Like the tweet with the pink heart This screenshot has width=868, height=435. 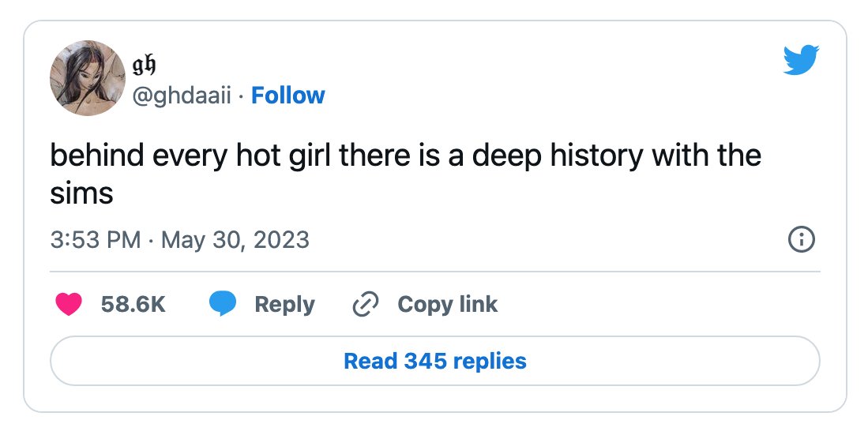[x=69, y=304]
